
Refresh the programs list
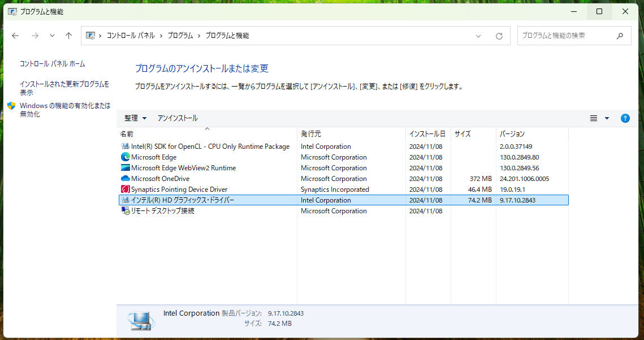click(x=499, y=36)
